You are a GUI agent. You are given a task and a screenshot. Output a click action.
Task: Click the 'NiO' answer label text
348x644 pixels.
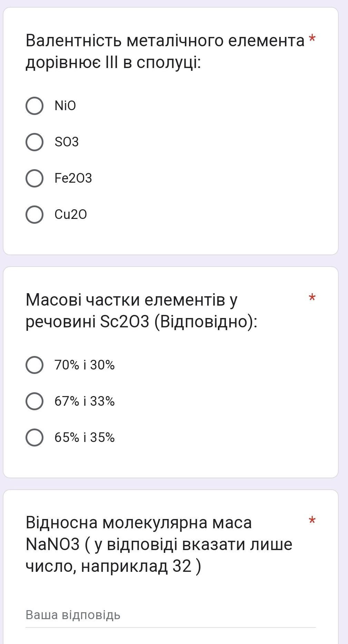tap(65, 106)
